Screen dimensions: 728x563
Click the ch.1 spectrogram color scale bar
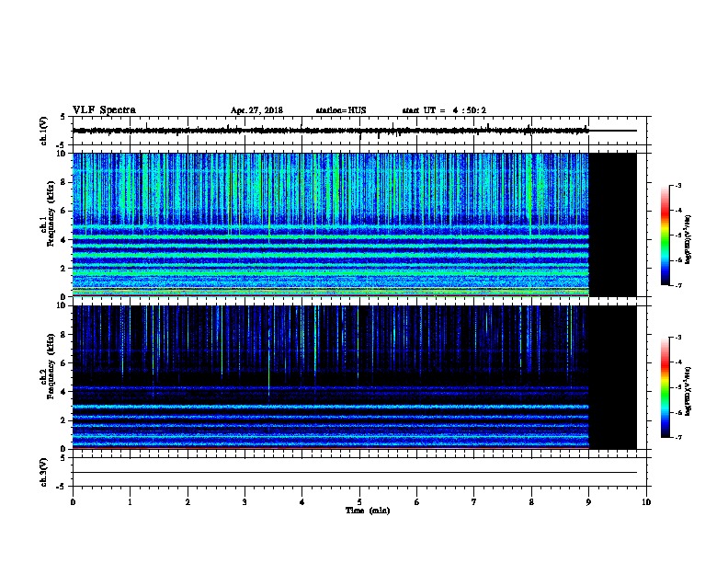665,236
